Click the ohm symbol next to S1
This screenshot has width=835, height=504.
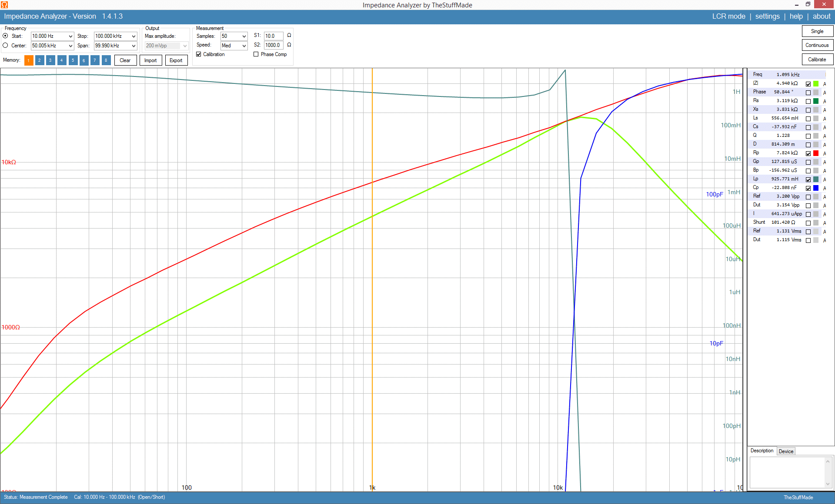289,36
